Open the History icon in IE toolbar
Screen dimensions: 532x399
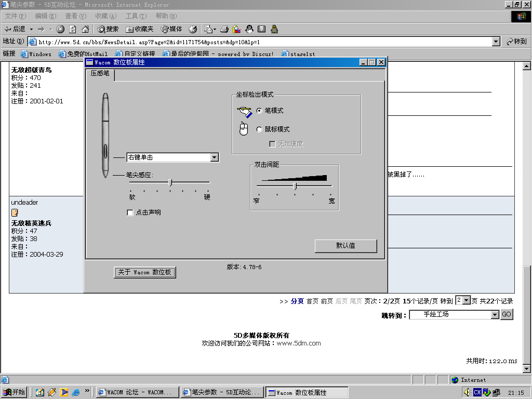click(x=193, y=29)
